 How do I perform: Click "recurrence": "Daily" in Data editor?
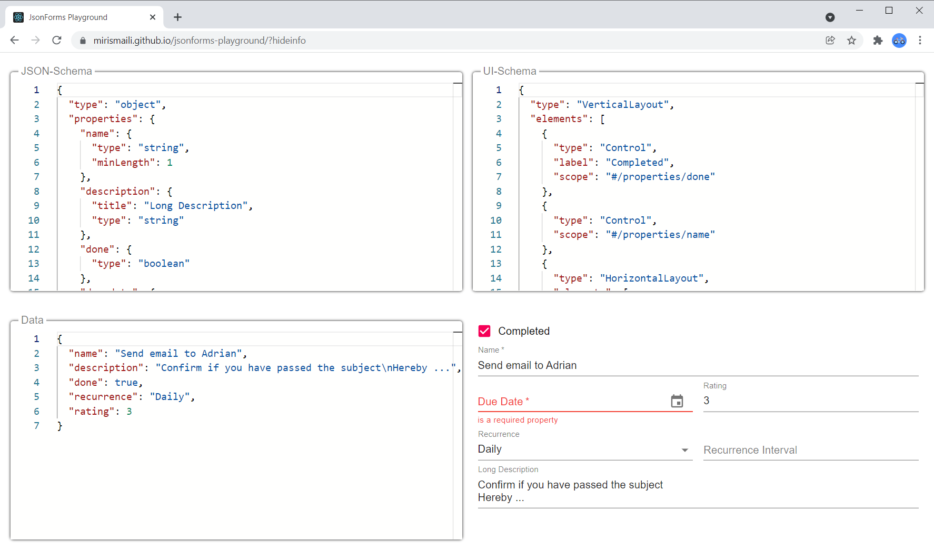tap(132, 397)
